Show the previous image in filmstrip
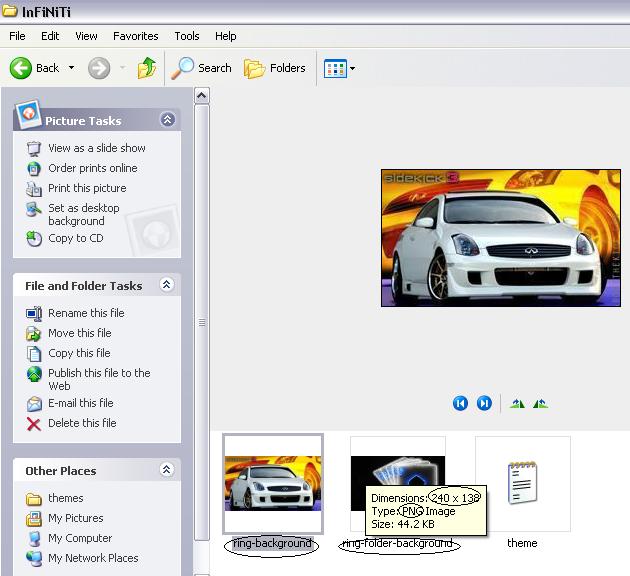 (460, 403)
